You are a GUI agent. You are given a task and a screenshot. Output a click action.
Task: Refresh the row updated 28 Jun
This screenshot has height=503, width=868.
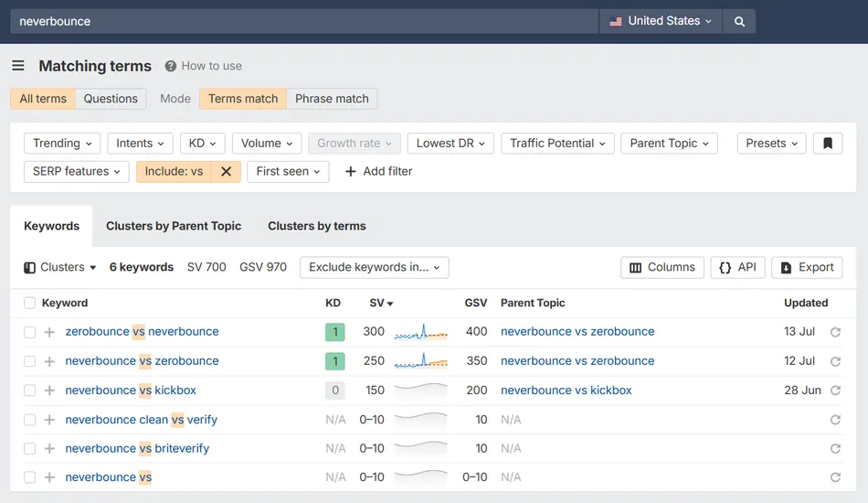pyautogui.click(x=835, y=391)
